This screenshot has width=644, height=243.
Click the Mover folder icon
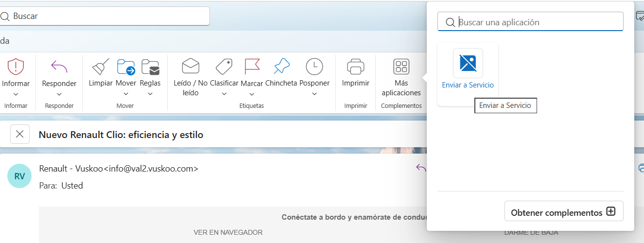pyautogui.click(x=126, y=66)
